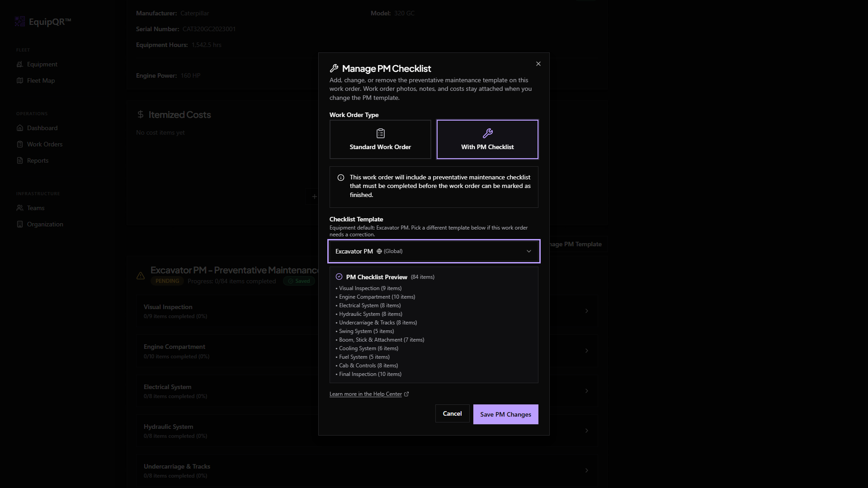This screenshot has width=868, height=488.
Task: Click the Dashboard home icon
Action: [19, 128]
